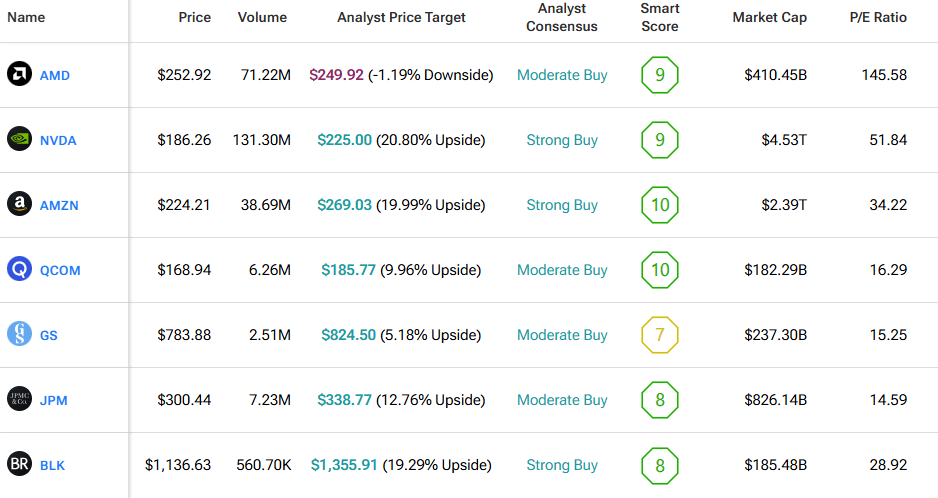Click the AMD company logo icon
This screenshot has width=938, height=498.
tap(19, 75)
